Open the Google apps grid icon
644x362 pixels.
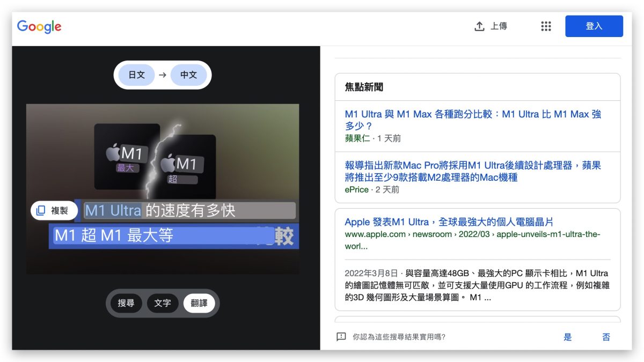546,26
